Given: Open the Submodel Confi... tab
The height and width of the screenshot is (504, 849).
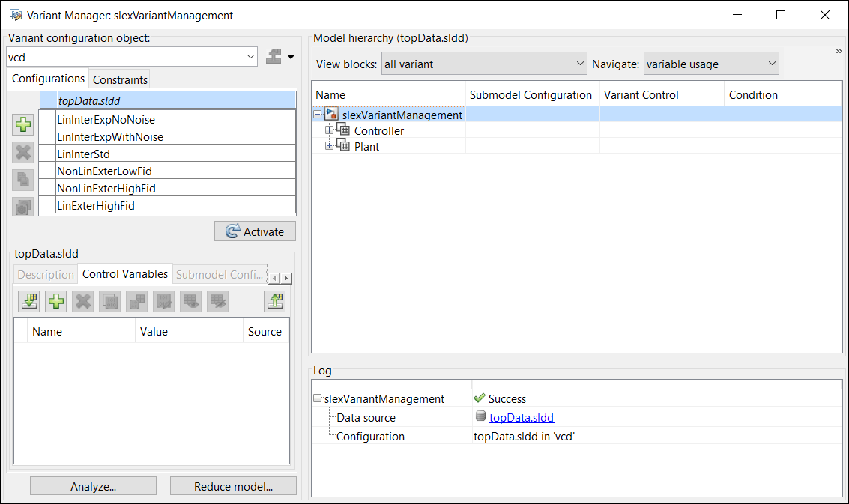Looking at the screenshot, I should coord(220,274).
